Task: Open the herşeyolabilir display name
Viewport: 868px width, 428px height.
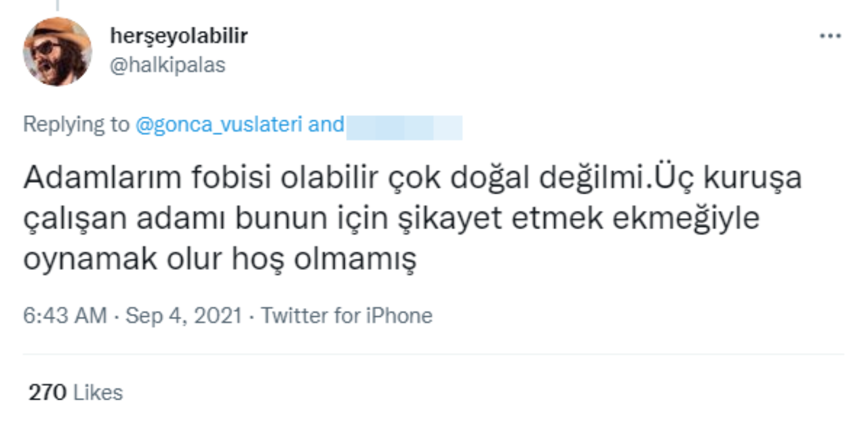Action: [x=179, y=36]
